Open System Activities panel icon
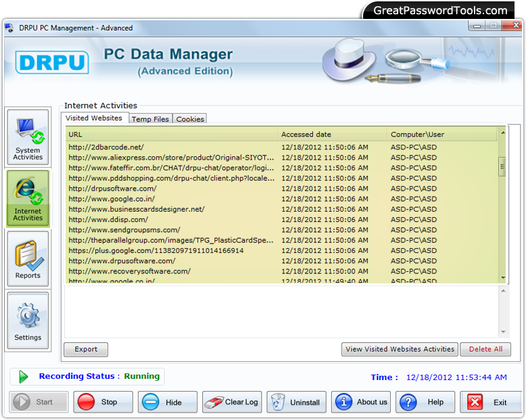The height and width of the screenshot is (420, 526). point(28,137)
